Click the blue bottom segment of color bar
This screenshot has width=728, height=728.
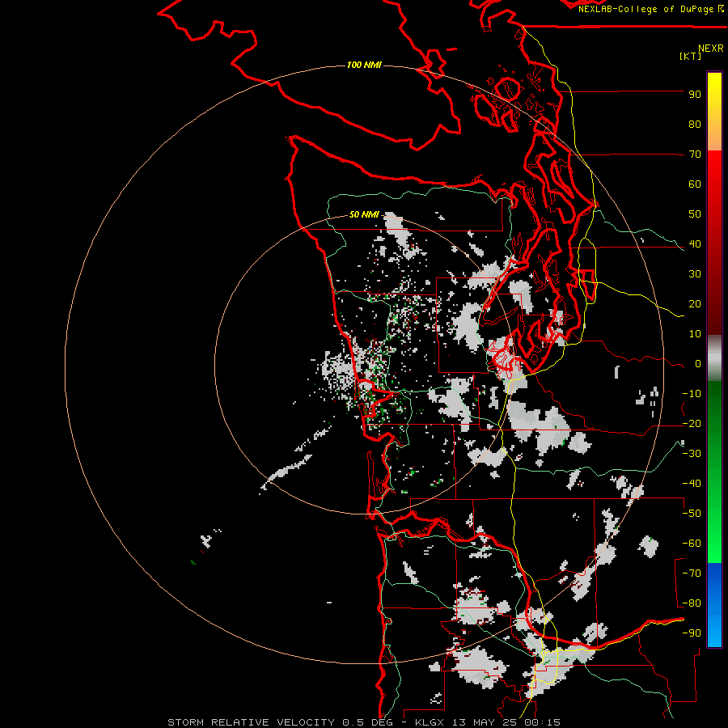(714, 604)
